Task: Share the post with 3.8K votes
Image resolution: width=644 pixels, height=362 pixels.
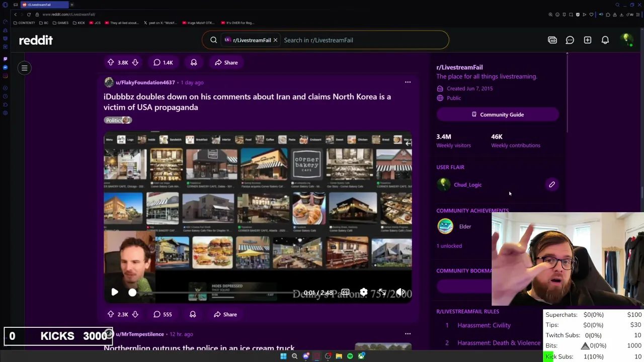Action: pyautogui.click(x=226, y=62)
